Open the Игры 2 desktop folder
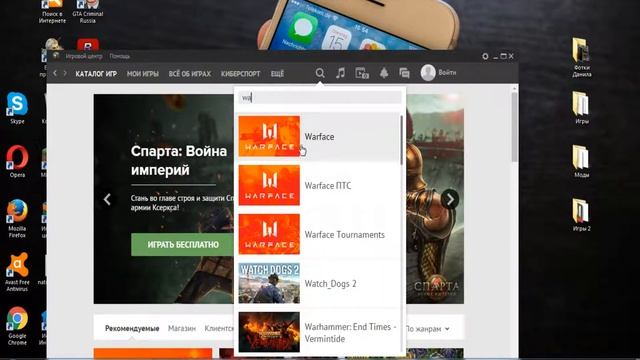Viewport: 640px width, 360px height. (582, 215)
